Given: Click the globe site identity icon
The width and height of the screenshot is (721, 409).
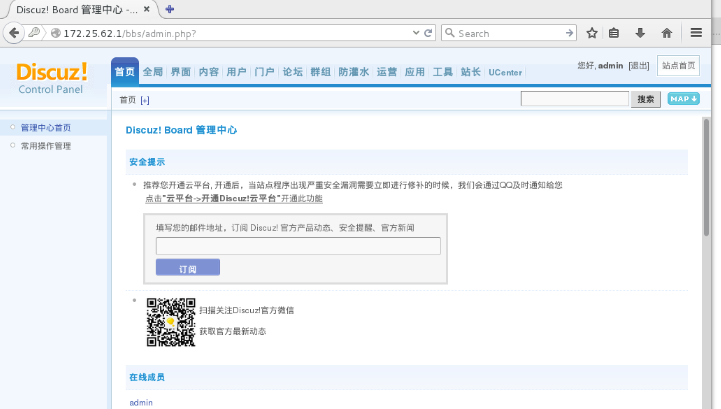Looking at the screenshot, I should tap(56, 33).
